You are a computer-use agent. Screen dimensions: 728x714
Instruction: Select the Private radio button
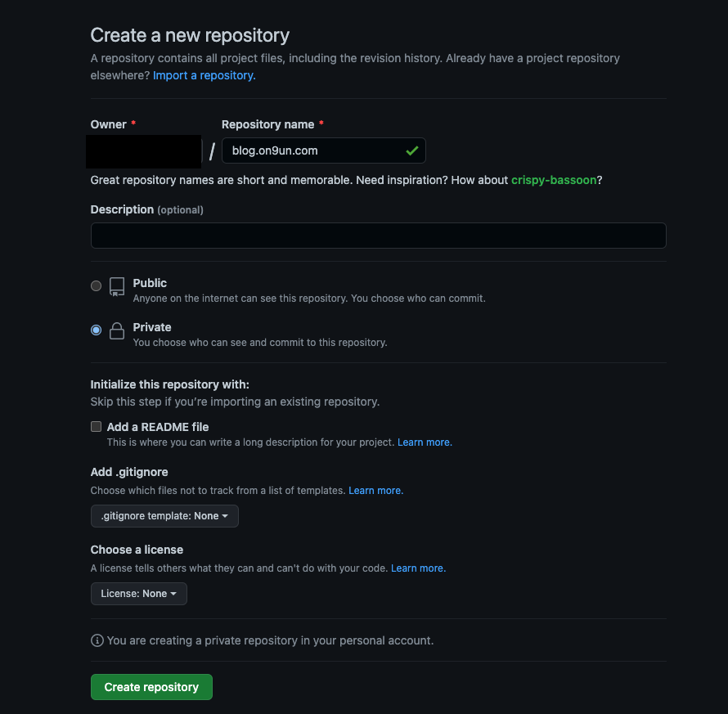96,330
